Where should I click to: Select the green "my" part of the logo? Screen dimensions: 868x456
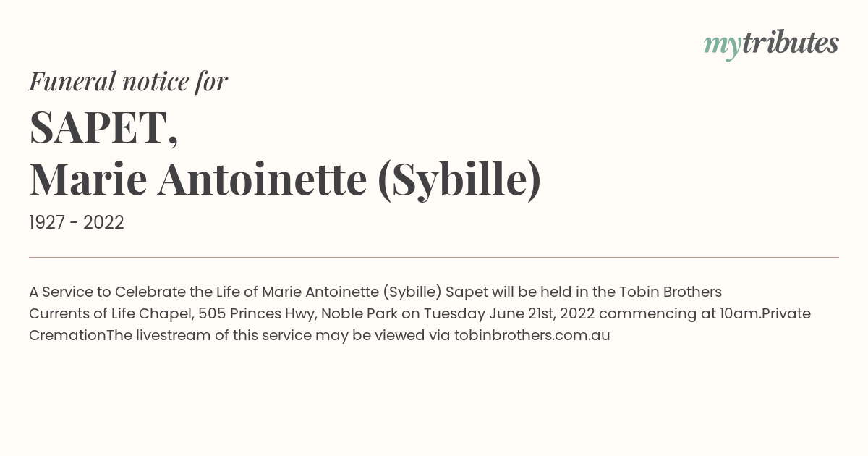[723, 47]
